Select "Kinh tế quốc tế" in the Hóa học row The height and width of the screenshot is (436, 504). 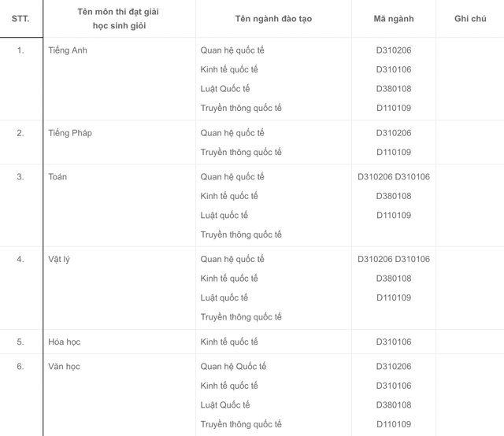click(229, 342)
